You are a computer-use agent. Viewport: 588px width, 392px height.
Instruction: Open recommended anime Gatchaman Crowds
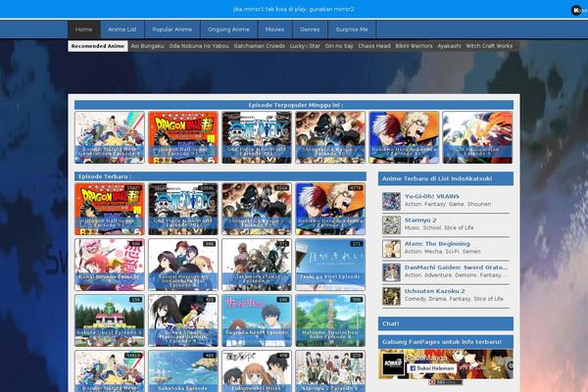click(259, 46)
